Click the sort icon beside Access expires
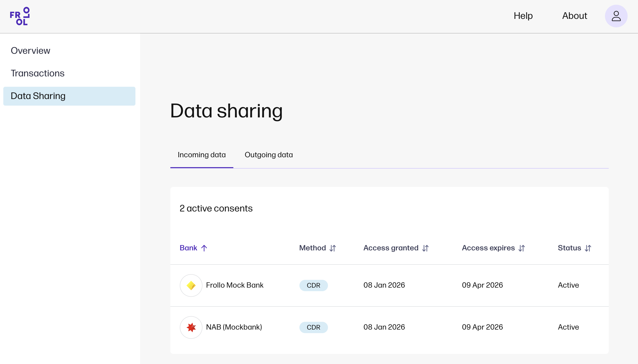 [x=522, y=248]
